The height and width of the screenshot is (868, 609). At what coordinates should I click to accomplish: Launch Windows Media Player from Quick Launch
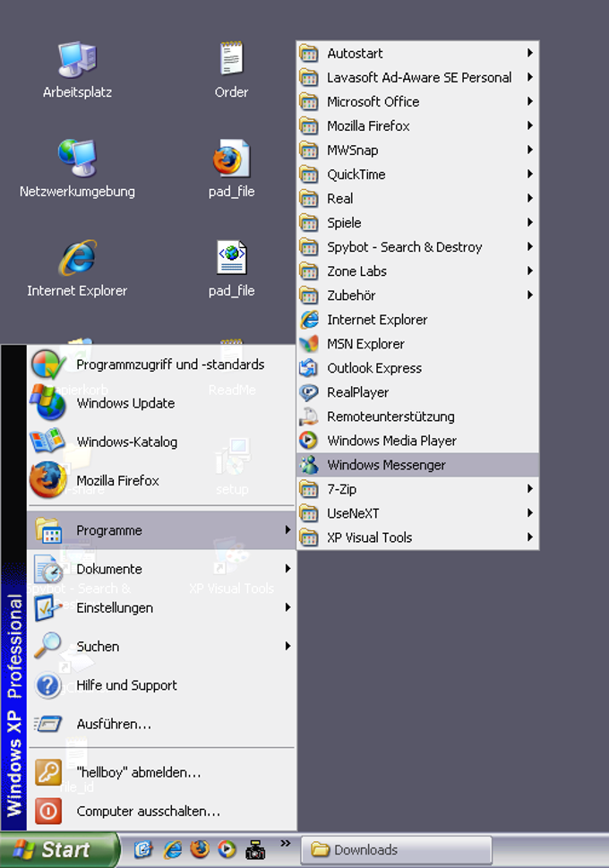(227, 850)
